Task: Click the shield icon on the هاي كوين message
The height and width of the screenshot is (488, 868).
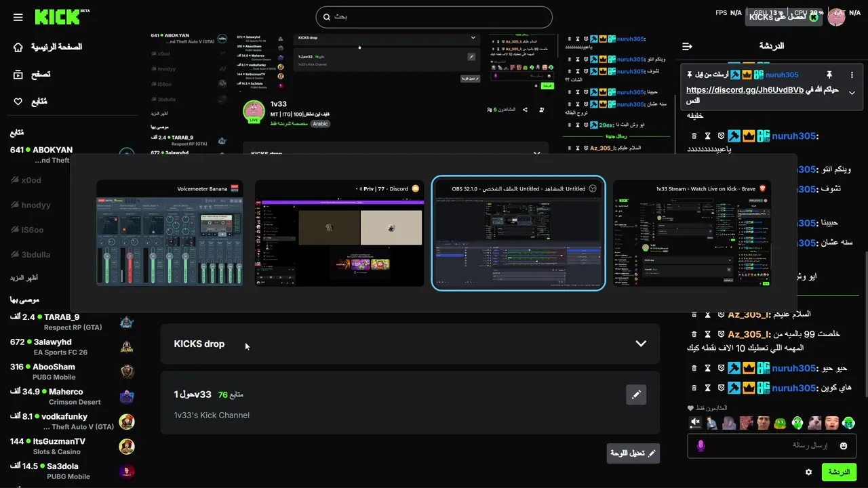Action: 721,388
